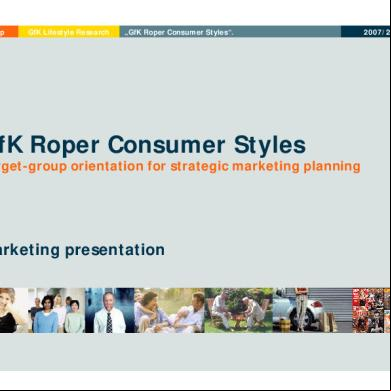Open the photo with silver car and shopping bags
The image size is (391, 391).
click(313, 310)
